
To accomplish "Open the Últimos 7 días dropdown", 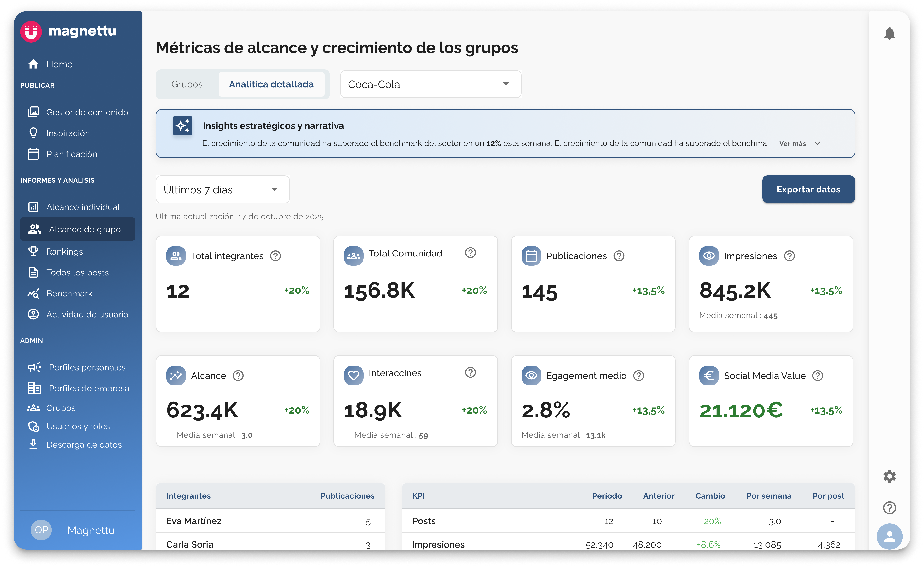I will 222,189.
